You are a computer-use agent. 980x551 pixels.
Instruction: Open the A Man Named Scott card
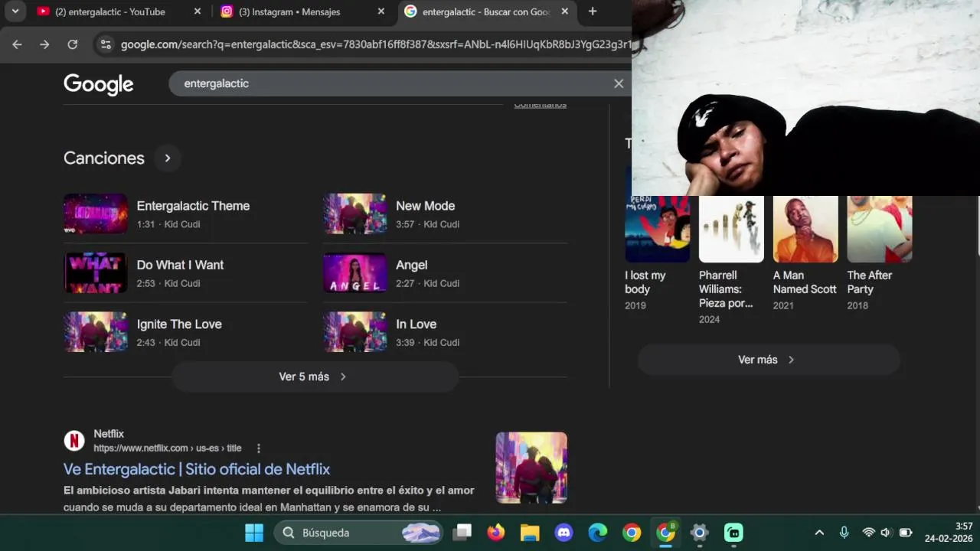(805, 253)
